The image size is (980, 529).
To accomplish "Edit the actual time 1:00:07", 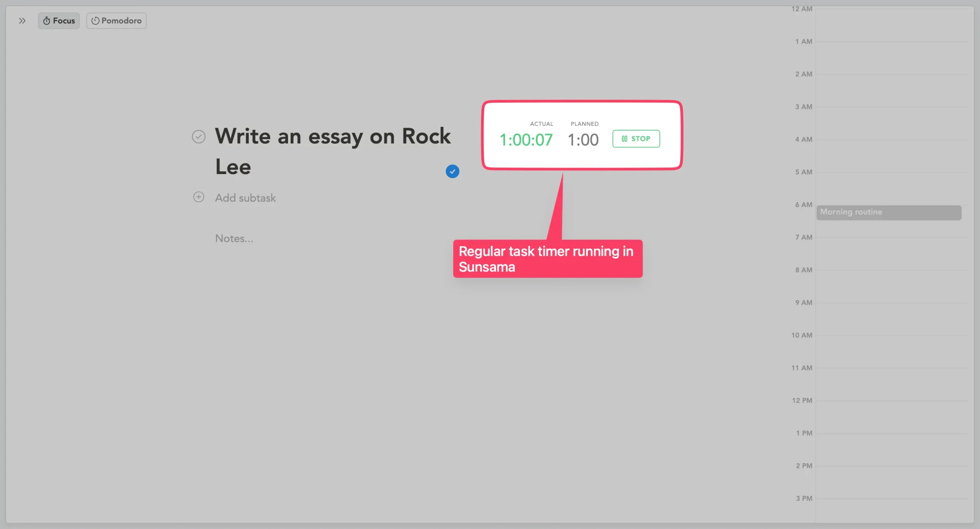I will tap(526, 140).
